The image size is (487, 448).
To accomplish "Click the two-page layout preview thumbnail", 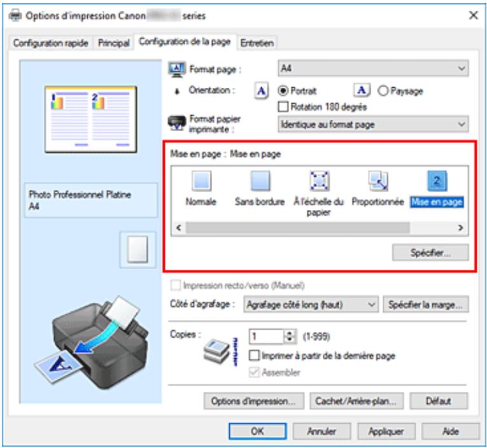I will pyautogui.click(x=90, y=120).
